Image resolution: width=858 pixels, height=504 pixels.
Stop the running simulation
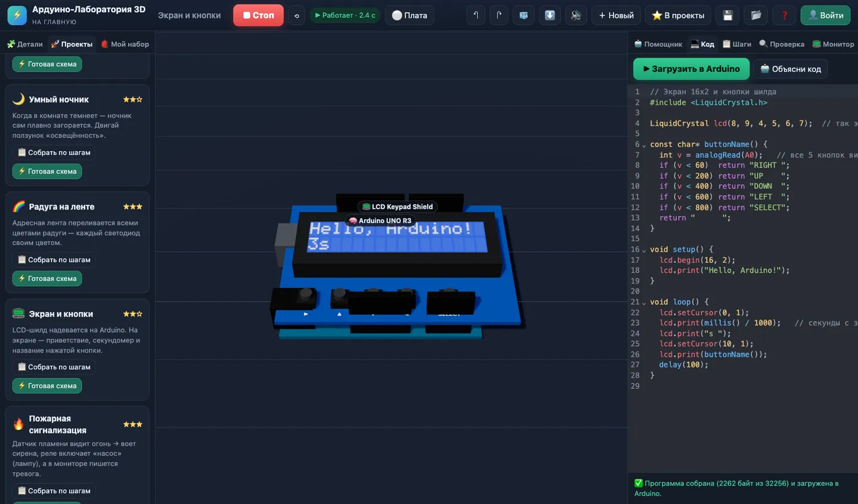(258, 15)
